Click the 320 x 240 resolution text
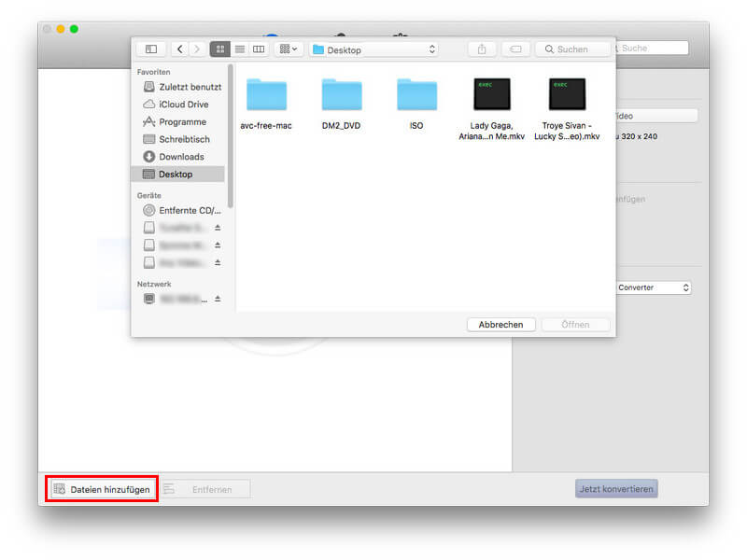 pyautogui.click(x=639, y=136)
